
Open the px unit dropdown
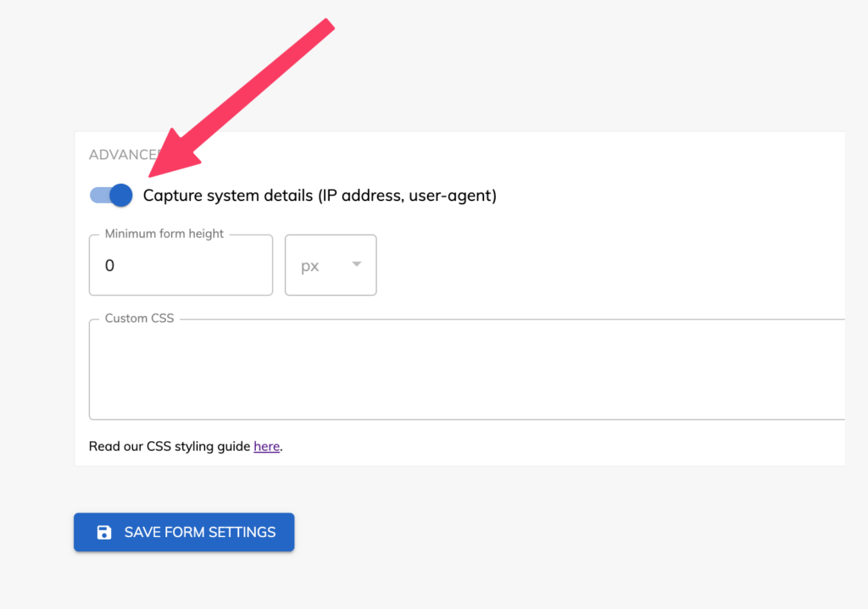(x=331, y=265)
